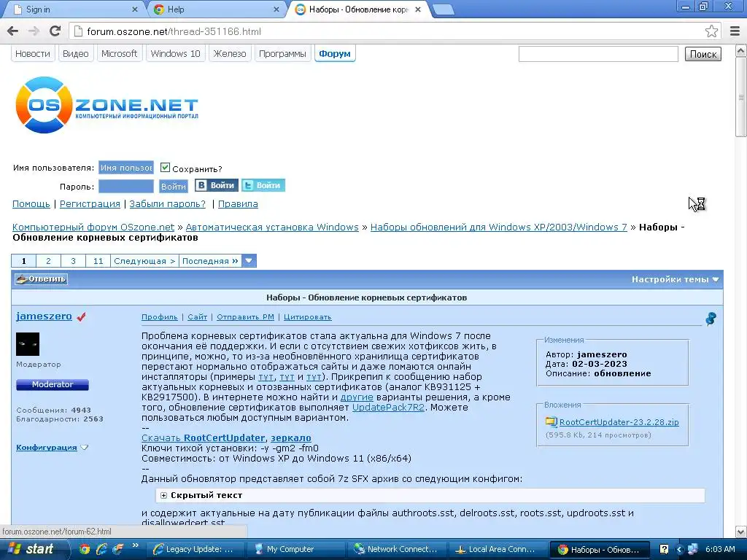The width and height of the screenshot is (747, 560).
Task: Switch to Legacy Update taskbar window
Action: (x=196, y=550)
